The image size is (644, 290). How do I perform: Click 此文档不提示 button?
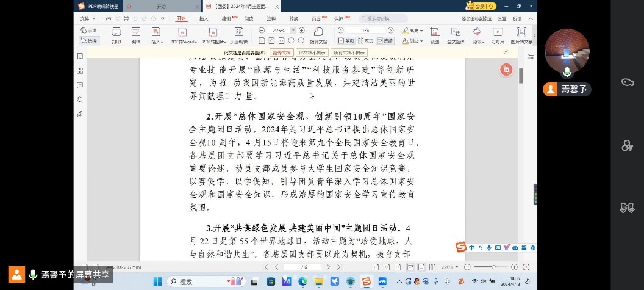click(x=312, y=53)
